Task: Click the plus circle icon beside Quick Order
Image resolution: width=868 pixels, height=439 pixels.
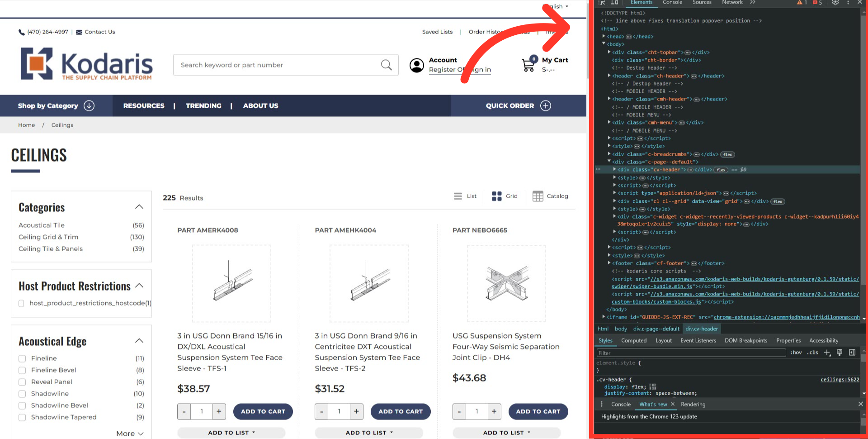Action: [x=546, y=105]
